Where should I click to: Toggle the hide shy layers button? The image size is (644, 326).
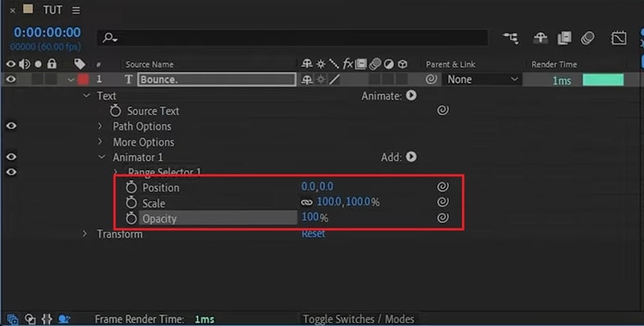coord(540,38)
